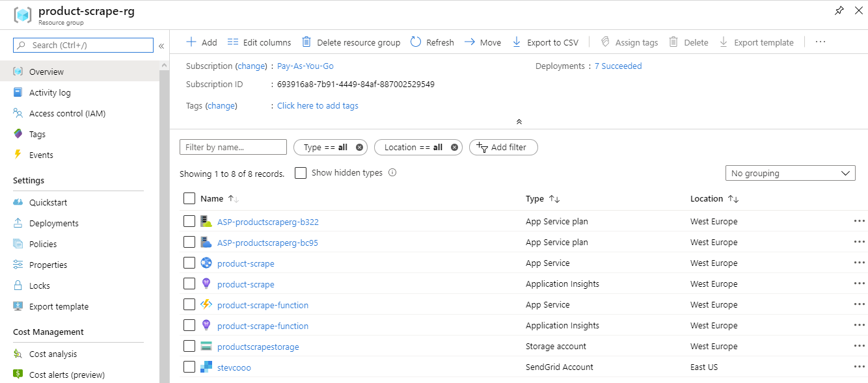Focus the sidebar Search box

pyautogui.click(x=83, y=45)
